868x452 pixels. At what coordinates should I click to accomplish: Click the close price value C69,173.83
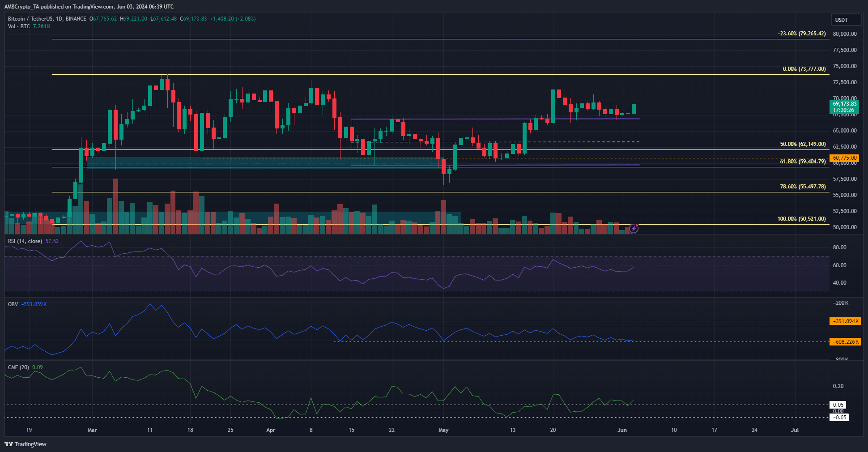[x=193, y=19]
